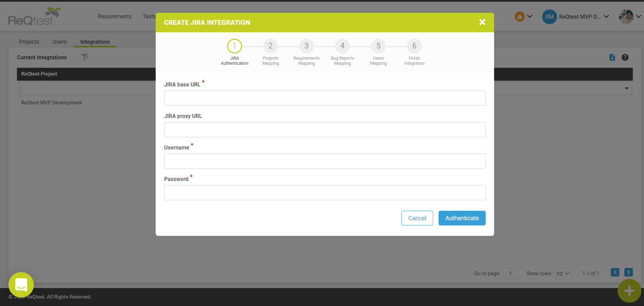Open the warning alert icon
This screenshot has height=306, width=644.
pyautogui.click(x=519, y=16)
